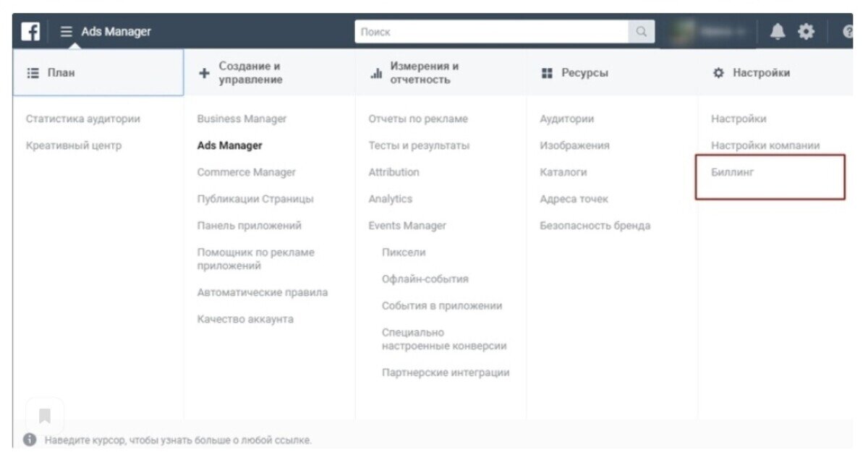Go to Ads Manager bold link
The width and height of the screenshot is (868, 473).
pyautogui.click(x=229, y=145)
